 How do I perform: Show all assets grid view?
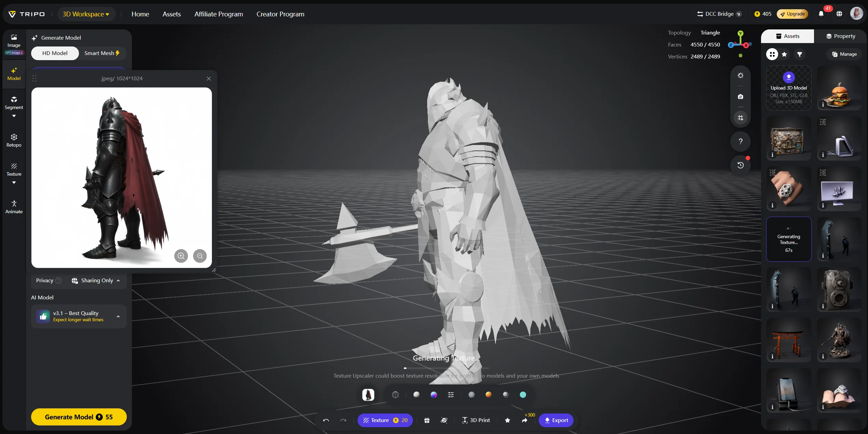[x=772, y=54]
